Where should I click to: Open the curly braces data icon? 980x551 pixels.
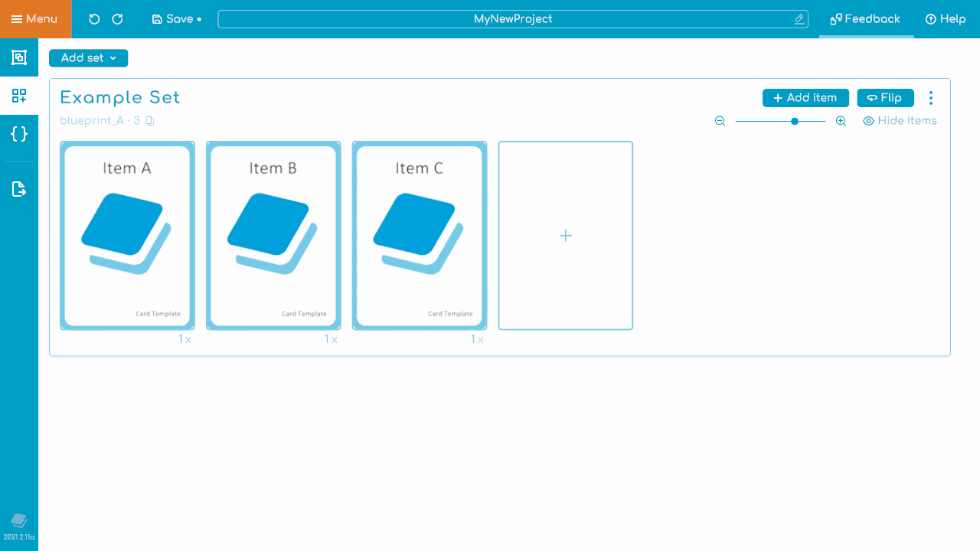coord(19,134)
